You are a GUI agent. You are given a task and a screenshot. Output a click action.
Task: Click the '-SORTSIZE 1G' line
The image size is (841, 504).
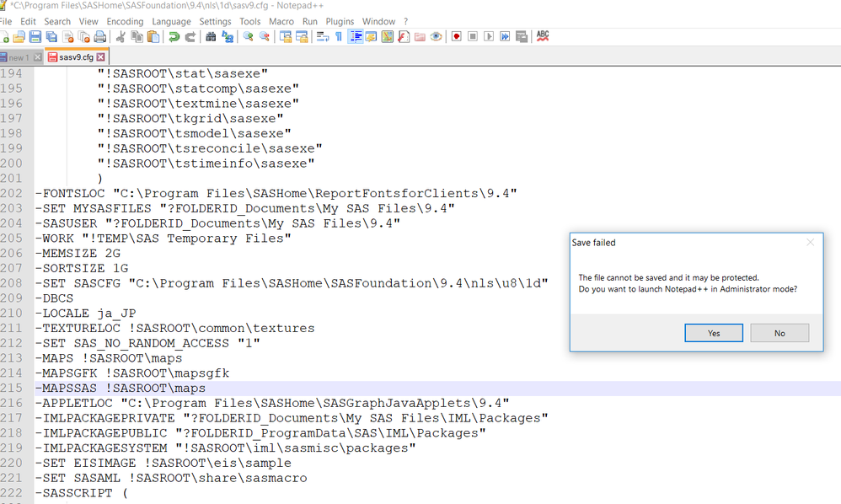pyautogui.click(x=82, y=268)
